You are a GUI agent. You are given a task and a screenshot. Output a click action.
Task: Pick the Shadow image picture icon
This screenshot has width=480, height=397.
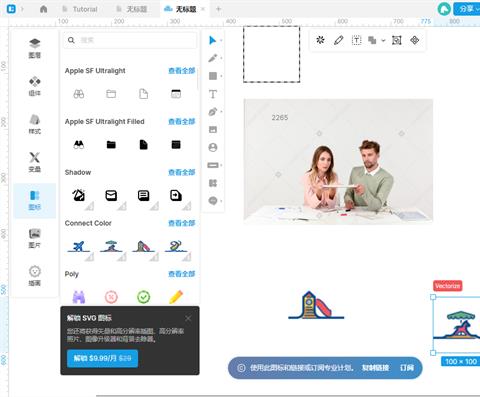[79, 195]
